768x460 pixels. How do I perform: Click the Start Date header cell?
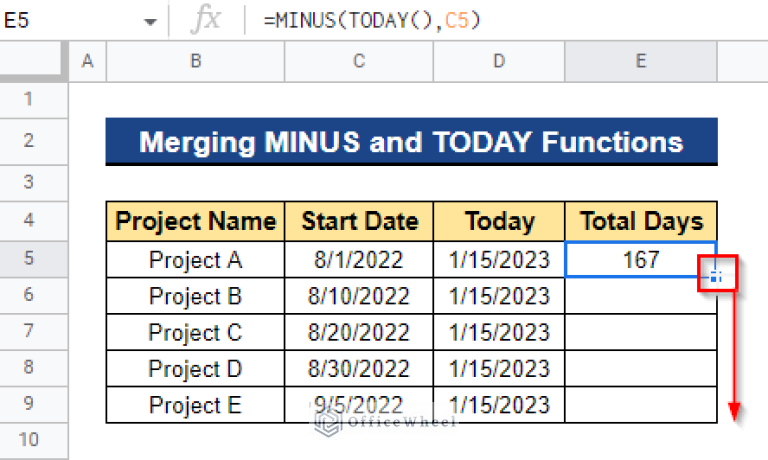[359, 221]
